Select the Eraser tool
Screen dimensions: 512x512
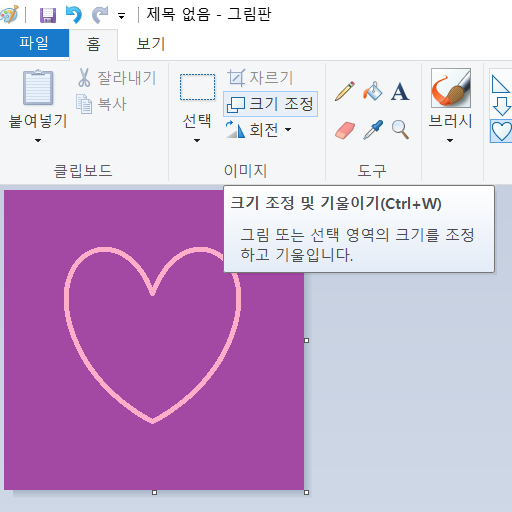click(345, 130)
